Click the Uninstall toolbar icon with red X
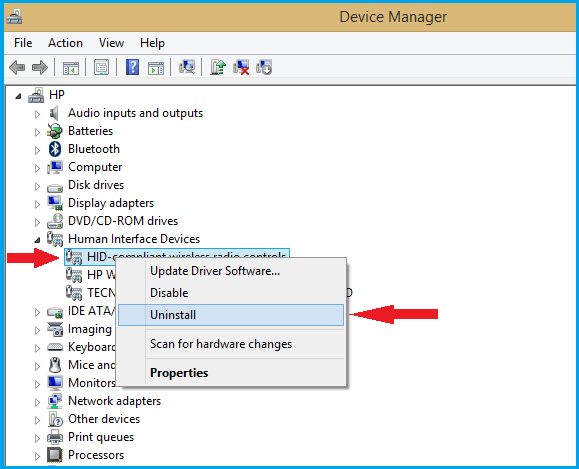 point(241,67)
